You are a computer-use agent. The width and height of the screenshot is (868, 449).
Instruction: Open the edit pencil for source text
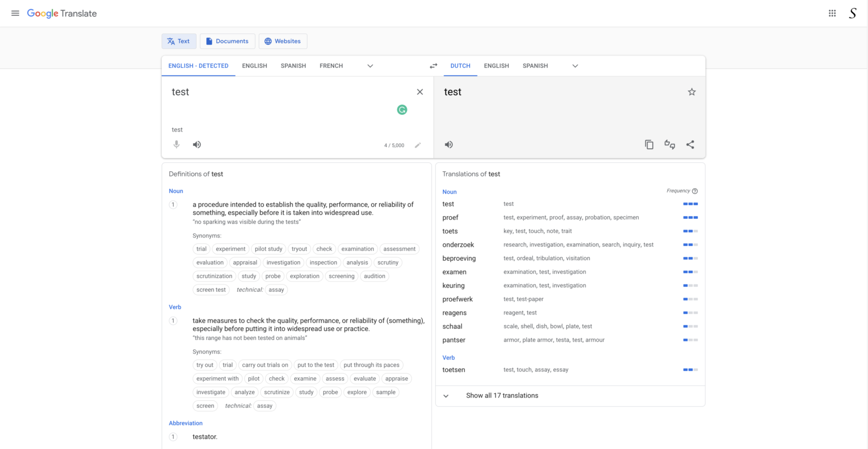click(x=418, y=145)
